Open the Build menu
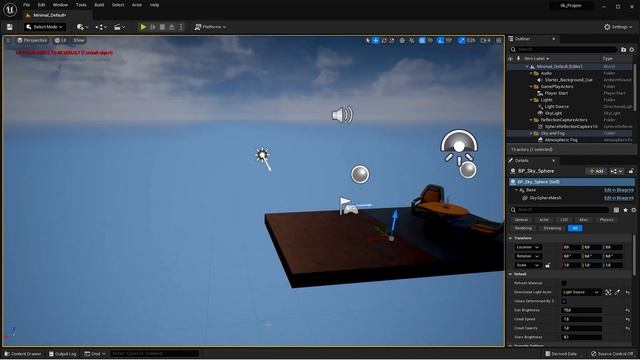The image size is (640, 360). 99,5
